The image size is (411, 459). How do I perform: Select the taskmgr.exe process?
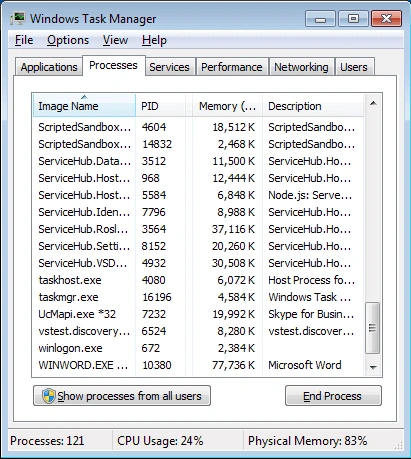197,297
